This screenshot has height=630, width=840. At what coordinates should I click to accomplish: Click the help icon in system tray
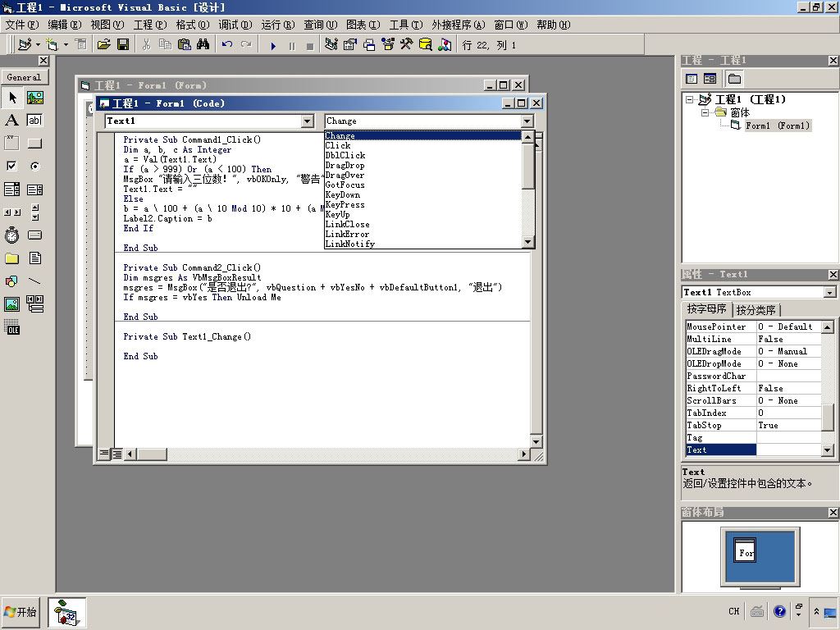779,611
